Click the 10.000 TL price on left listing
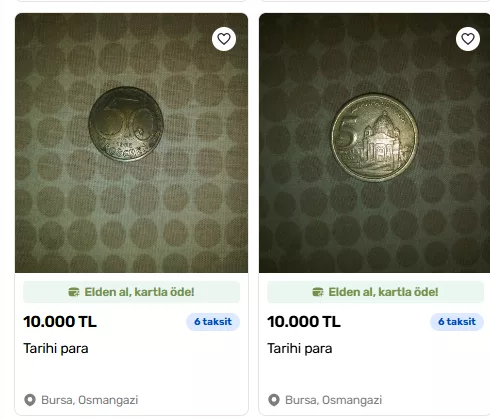Viewport: 490px width, 419px height. point(60,322)
